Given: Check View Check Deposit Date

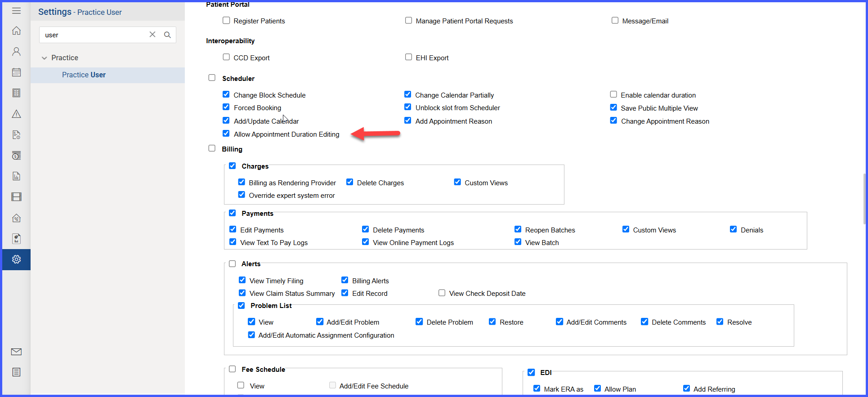Looking at the screenshot, I should 442,293.
